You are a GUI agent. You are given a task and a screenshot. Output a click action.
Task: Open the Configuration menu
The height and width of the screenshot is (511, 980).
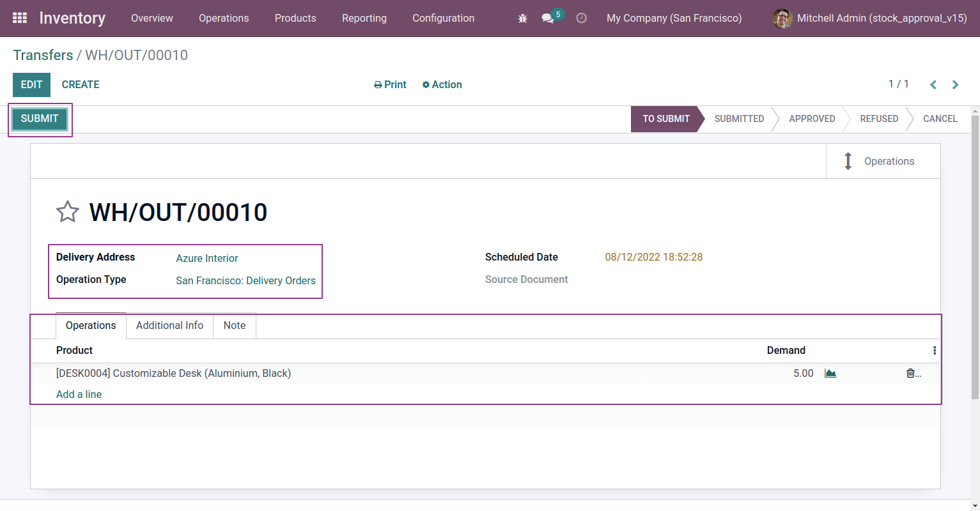click(444, 19)
